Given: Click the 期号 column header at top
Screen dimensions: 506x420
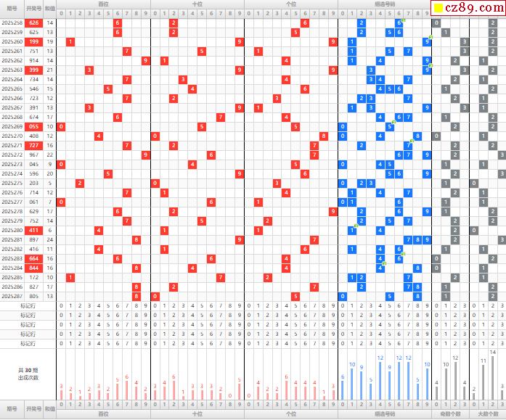Looking at the screenshot, I should coord(12,8).
